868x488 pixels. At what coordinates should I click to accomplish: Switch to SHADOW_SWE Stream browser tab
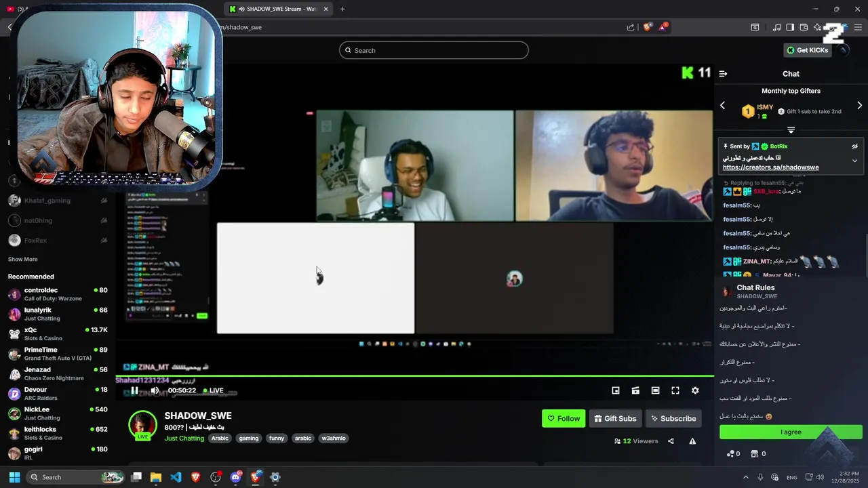(x=278, y=9)
